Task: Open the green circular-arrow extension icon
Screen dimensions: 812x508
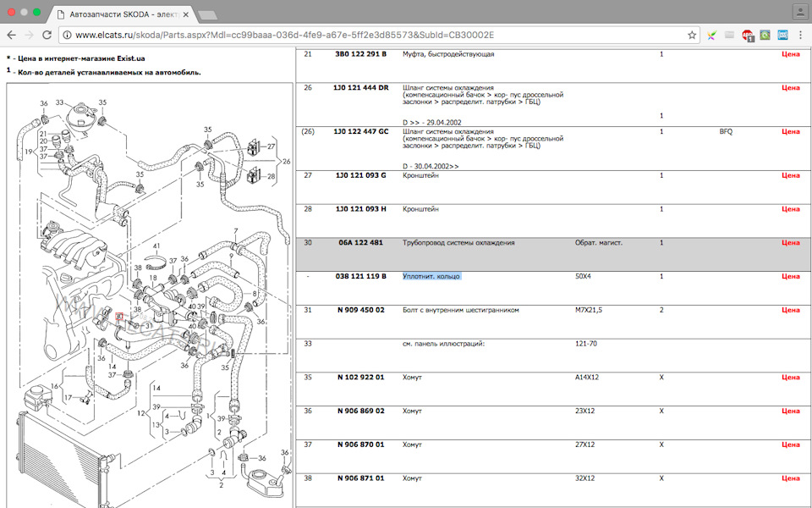Action: (765, 36)
